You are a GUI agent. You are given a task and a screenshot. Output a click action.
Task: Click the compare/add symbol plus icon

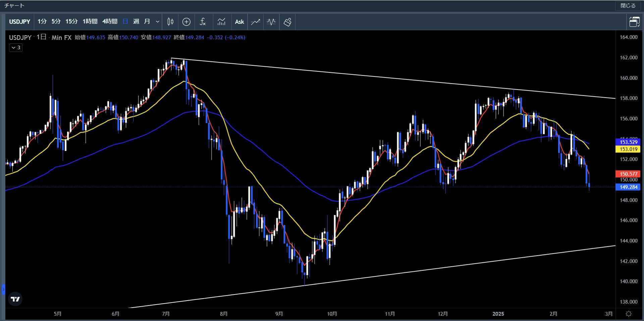(x=186, y=22)
